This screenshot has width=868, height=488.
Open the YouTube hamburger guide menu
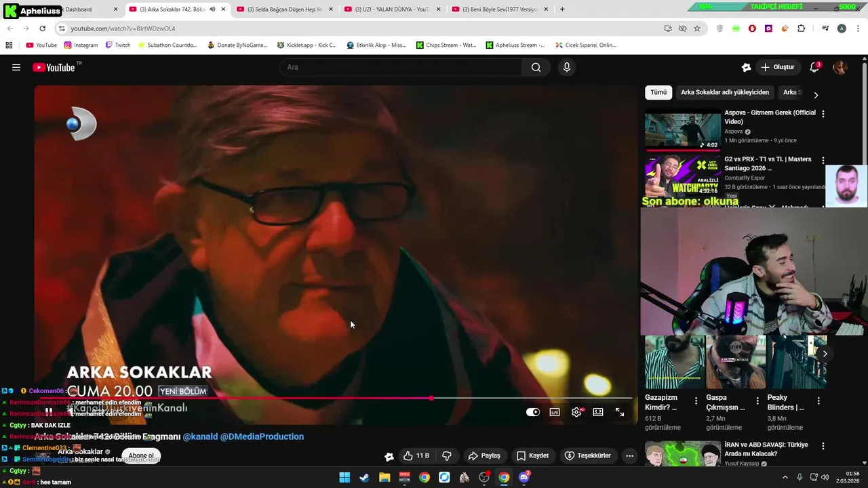coord(16,67)
